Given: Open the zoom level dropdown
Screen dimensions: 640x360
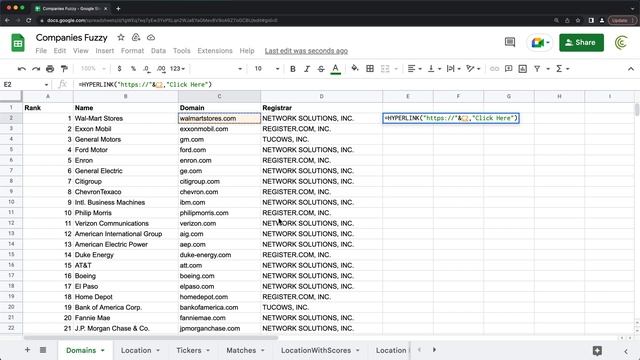Looking at the screenshot, I should [x=93, y=69].
